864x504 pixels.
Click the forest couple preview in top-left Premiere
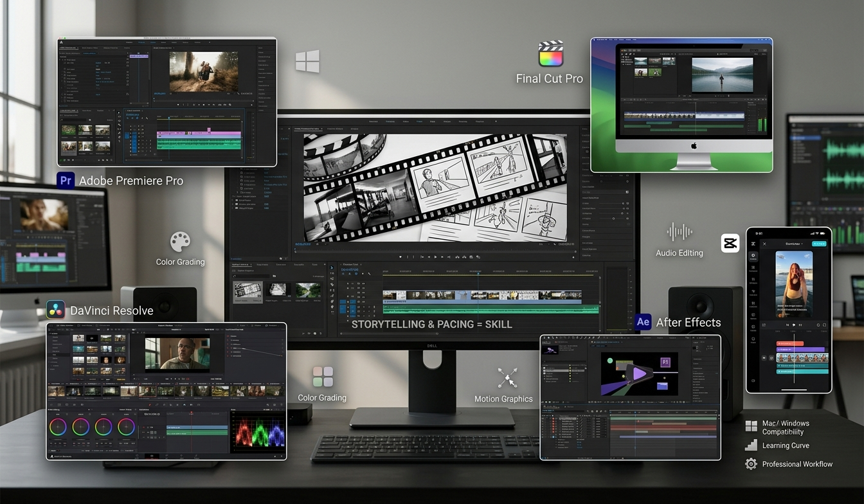[x=204, y=71]
